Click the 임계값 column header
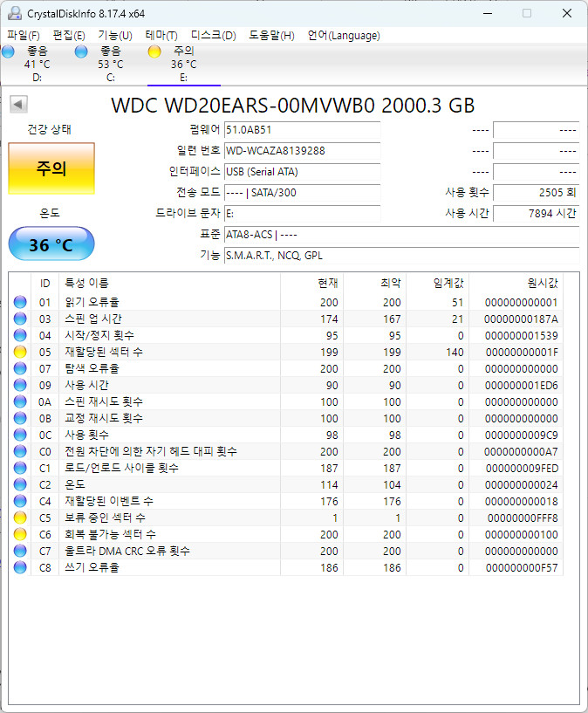This screenshot has height=713, width=588. click(x=437, y=284)
